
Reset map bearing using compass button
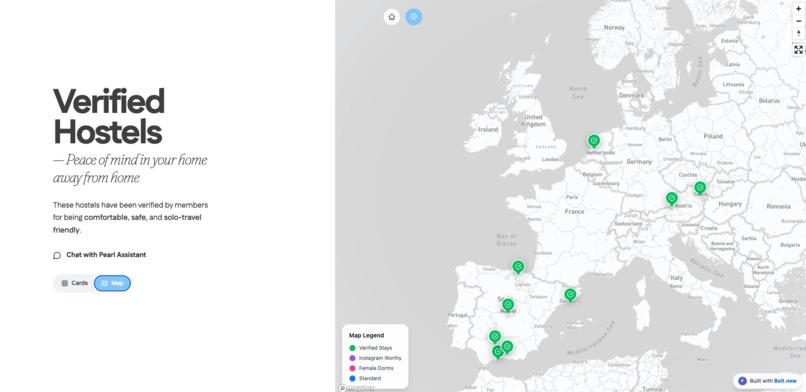pos(798,33)
